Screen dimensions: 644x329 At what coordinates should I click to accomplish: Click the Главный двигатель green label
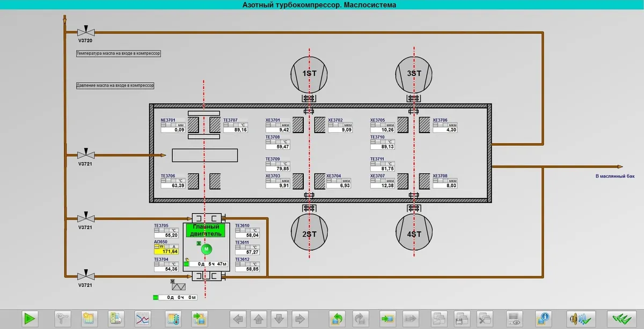pyautogui.click(x=204, y=230)
